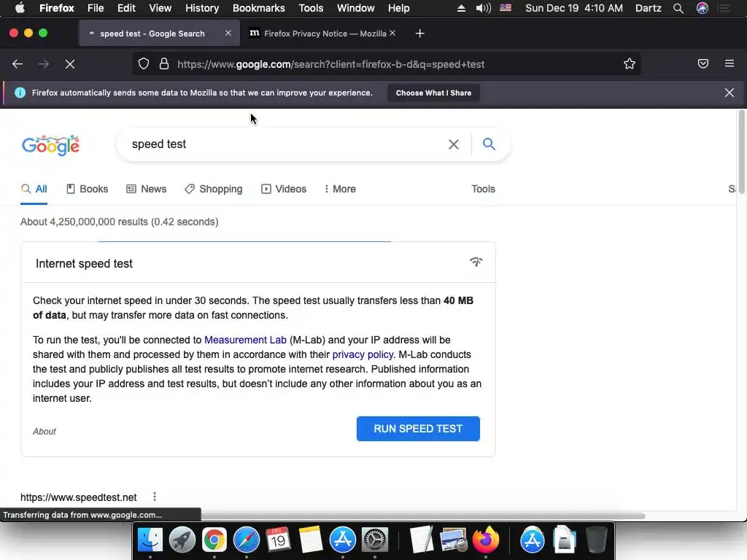This screenshot has width=747, height=560.
Task: Click the About link in speed test card
Action: coord(44,432)
